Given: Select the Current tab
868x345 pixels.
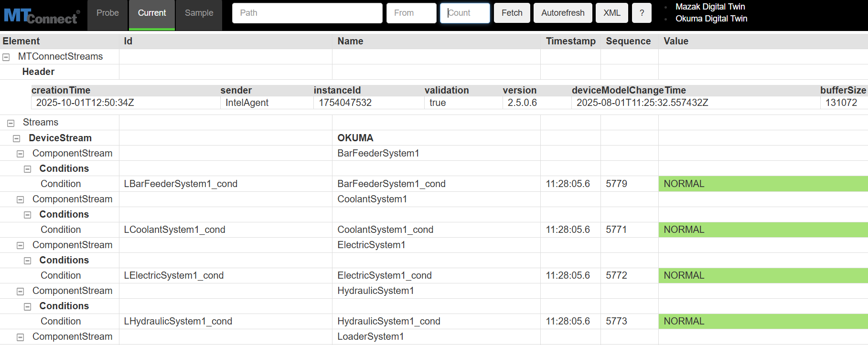Looking at the screenshot, I should tap(152, 13).
